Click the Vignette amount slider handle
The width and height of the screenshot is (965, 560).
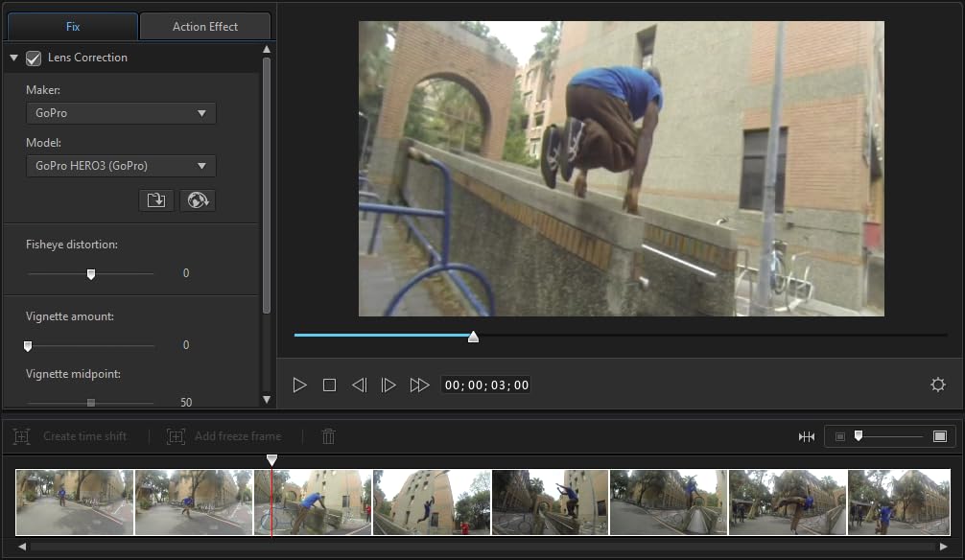[28, 345]
